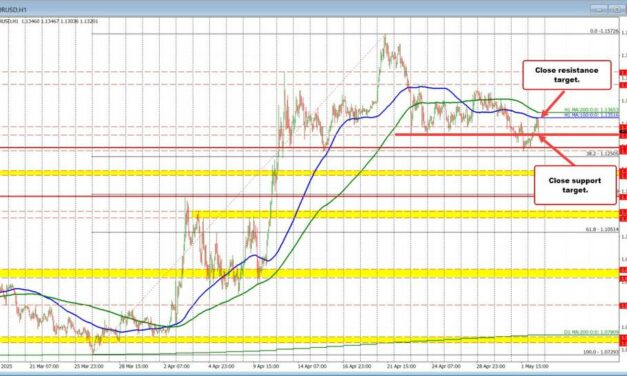Minimize the EURUSD chart window

coord(599,9)
